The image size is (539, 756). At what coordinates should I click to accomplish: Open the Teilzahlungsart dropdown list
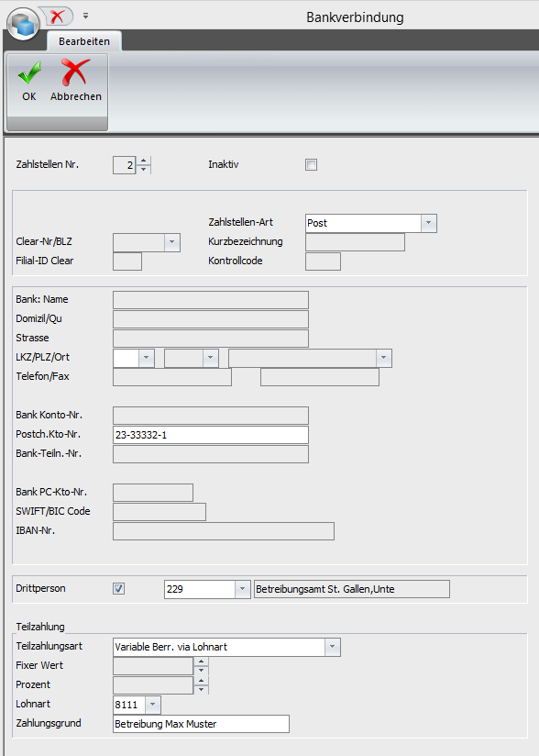pos(333,647)
